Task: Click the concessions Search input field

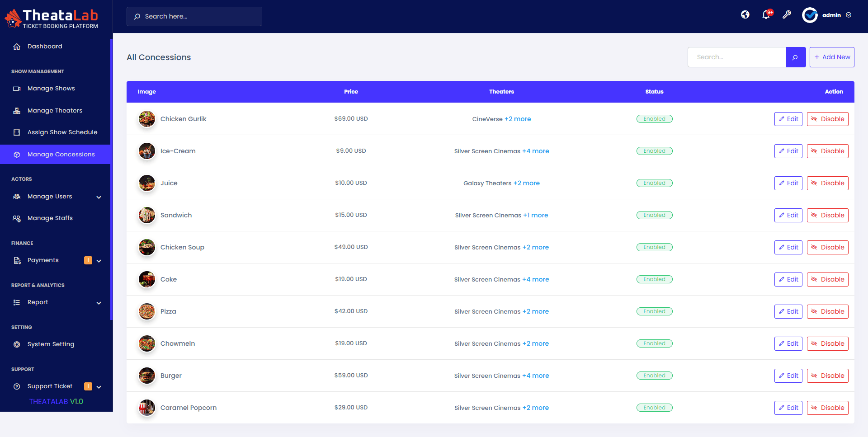Action: click(737, 57)
